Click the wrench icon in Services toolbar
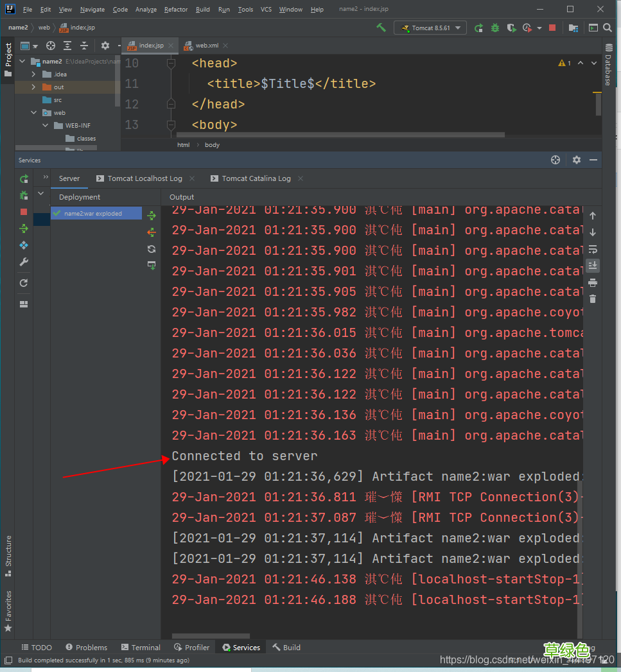Screen dimensions: 621x672 (24, 262)
